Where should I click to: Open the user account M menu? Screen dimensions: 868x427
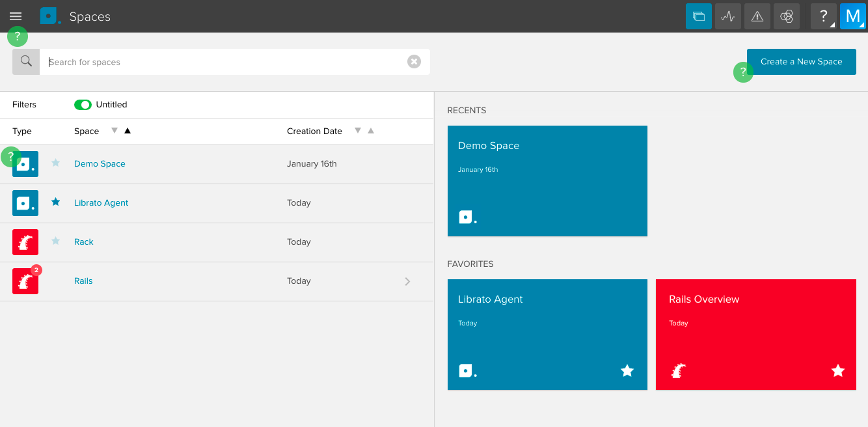coord(852,16)
